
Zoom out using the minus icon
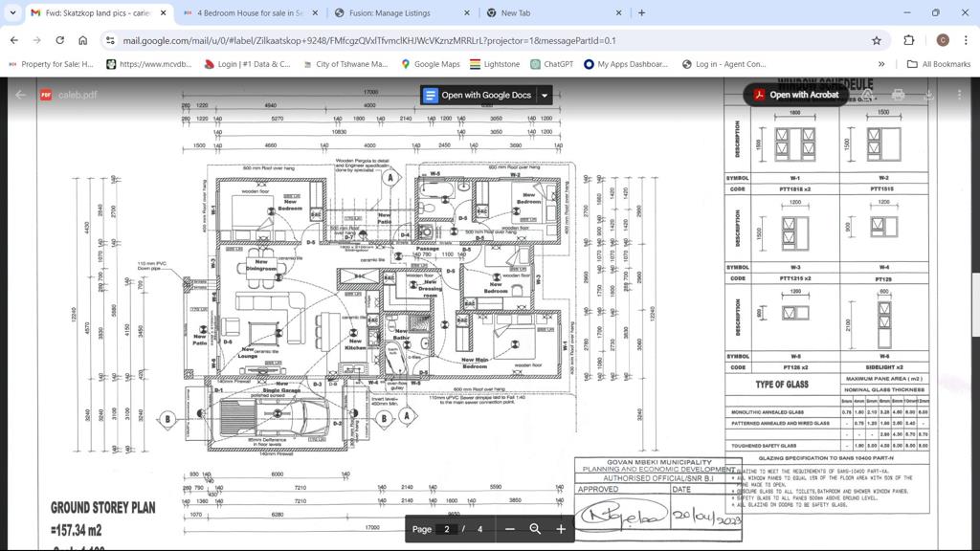pyautogui.click(x=510, y=529)
